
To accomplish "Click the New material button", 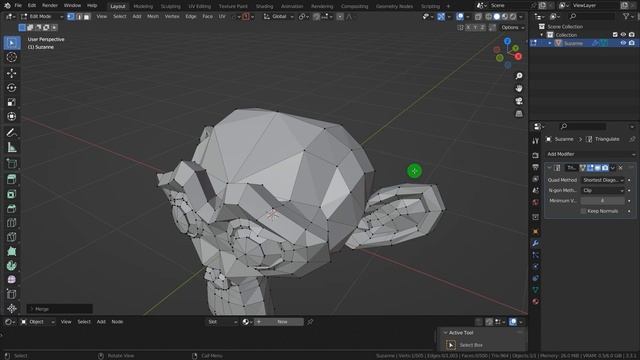I will click(x=279, y=322).
